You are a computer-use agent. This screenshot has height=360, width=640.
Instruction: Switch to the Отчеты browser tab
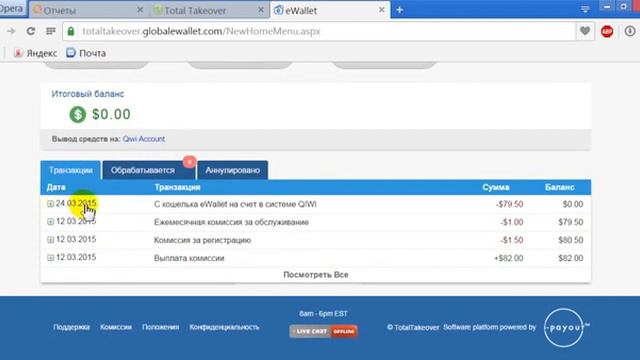click(x=87, y=10)
